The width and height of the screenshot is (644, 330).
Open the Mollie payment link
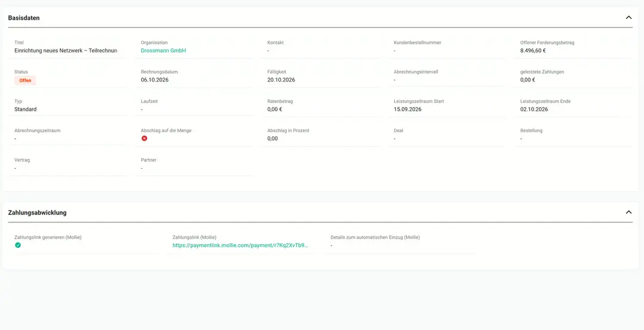tap(240, 245)
